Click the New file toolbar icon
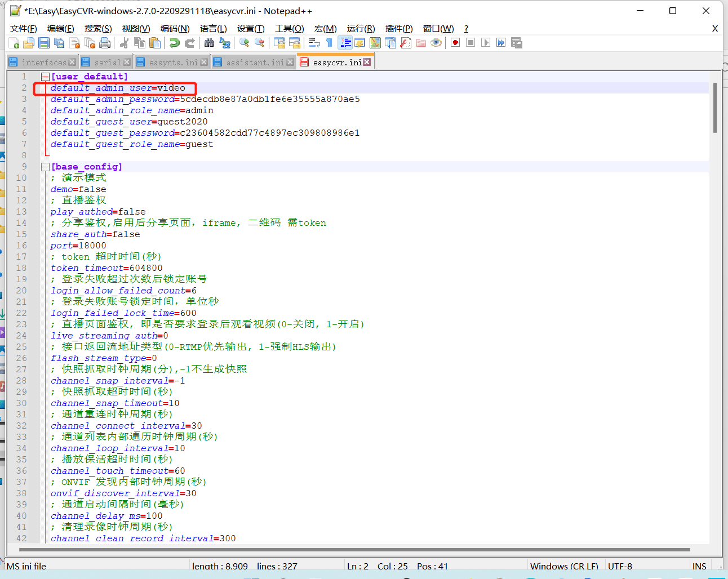The width and height of the screenshot is (728, 579). (14, 43)
